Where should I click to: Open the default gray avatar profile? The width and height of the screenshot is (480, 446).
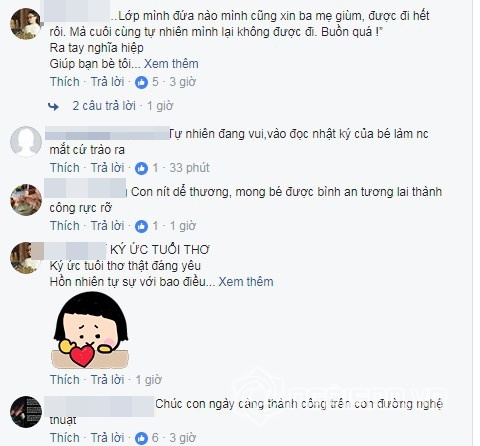coord(26,142)
